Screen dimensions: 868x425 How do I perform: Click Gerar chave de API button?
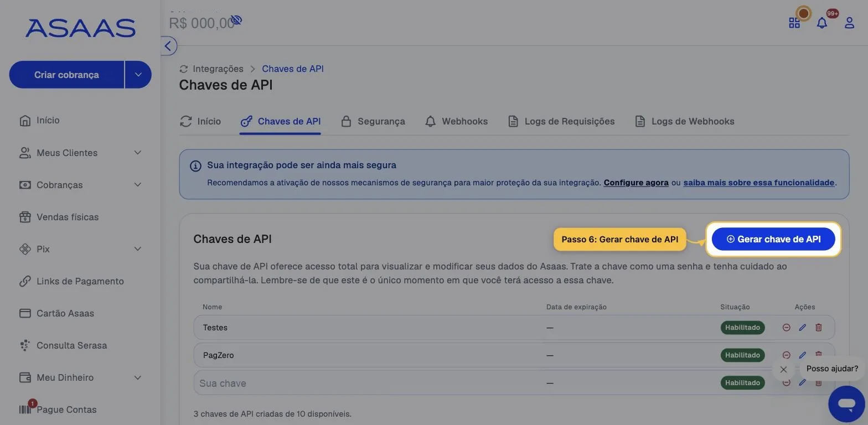click(773, 239)
